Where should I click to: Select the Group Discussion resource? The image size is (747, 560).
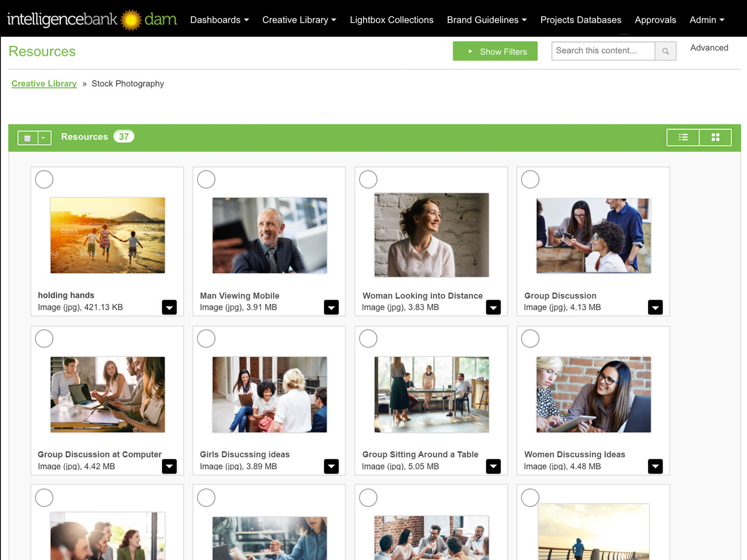[530, 179]
